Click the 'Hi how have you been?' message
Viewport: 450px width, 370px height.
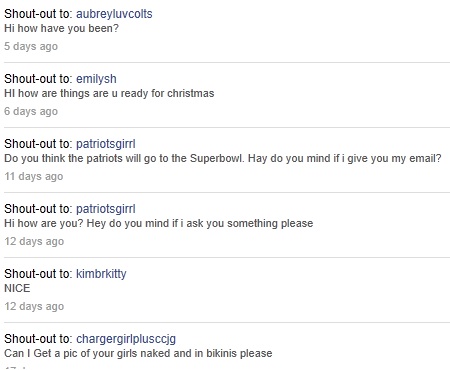pyautogui.click(x=61, y=28)
